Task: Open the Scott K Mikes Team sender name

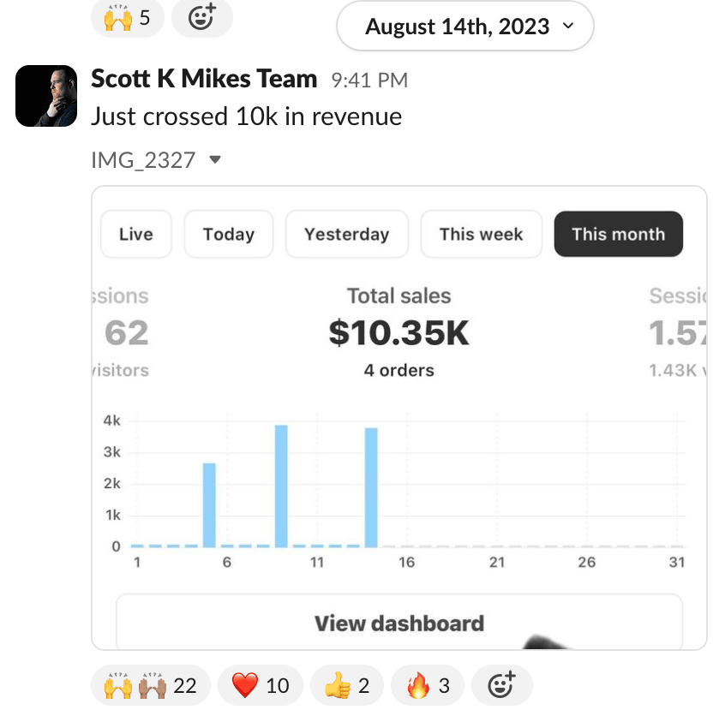Action: pyautogui.click(x=204, y=80)
